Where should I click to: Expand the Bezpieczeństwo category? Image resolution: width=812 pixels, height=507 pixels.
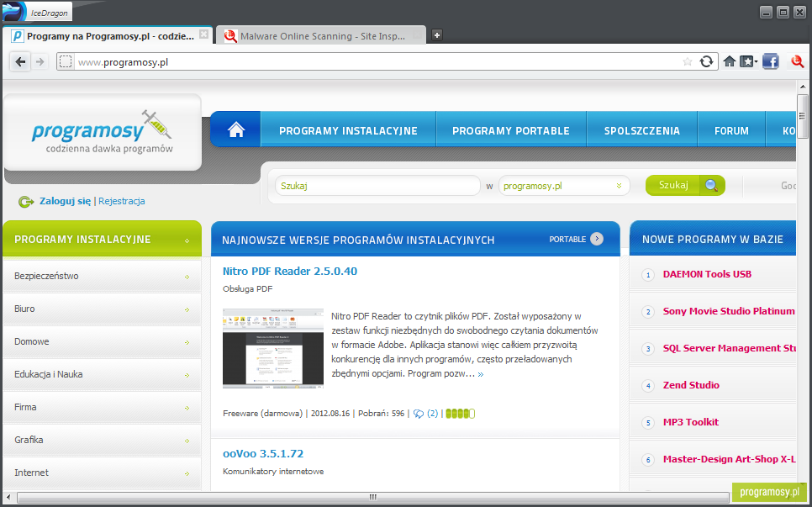[x=102, y=276]
